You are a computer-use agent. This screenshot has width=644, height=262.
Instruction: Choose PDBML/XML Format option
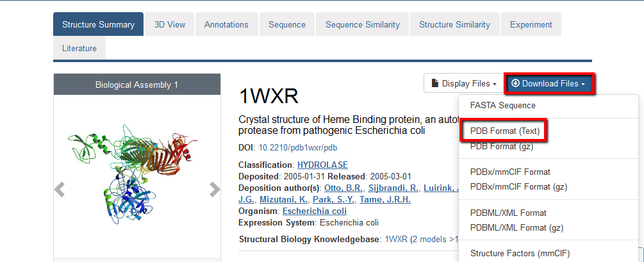point(508,213)
